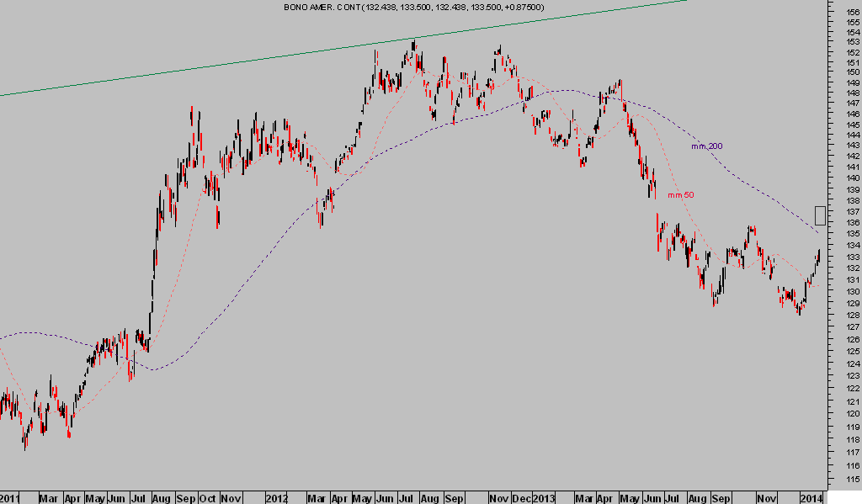The width and height of the screenshot is (862, 504).
Task: Pick the 145 price level label
Action: 853,125
